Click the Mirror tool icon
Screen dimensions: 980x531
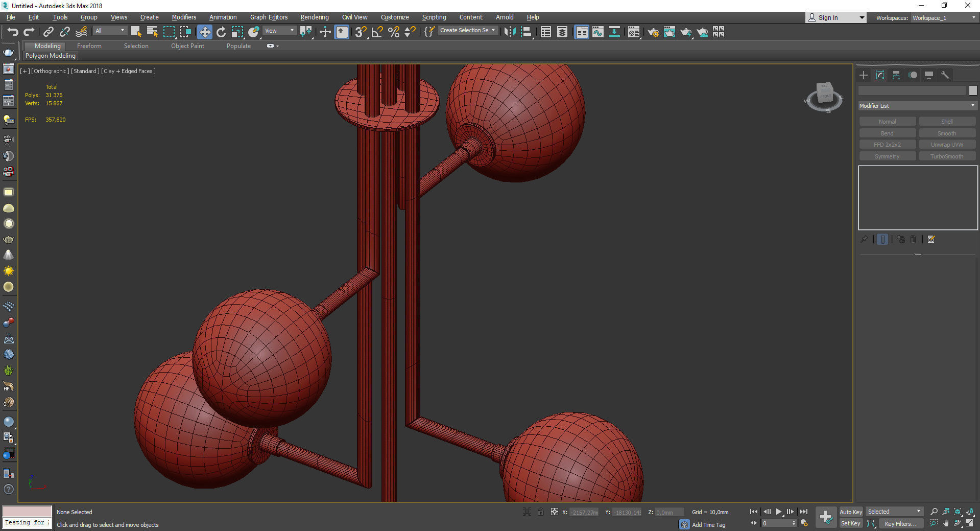[510, 32]
